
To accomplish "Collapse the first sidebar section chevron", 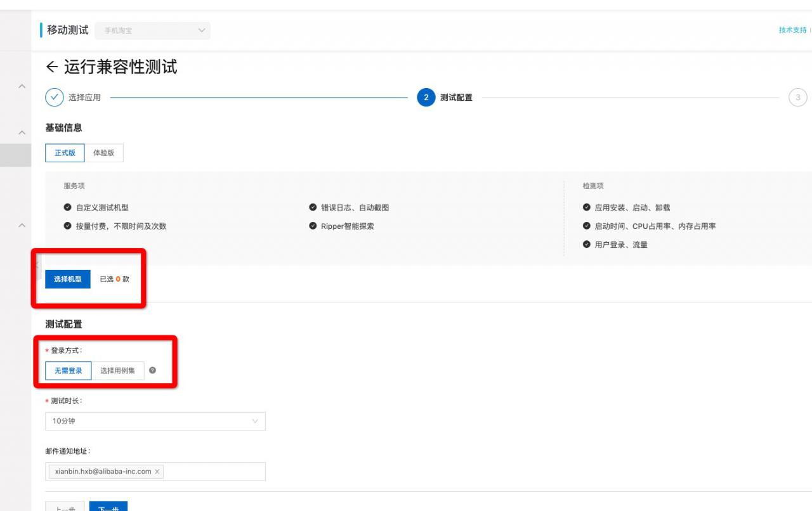I will click(22, 86).
